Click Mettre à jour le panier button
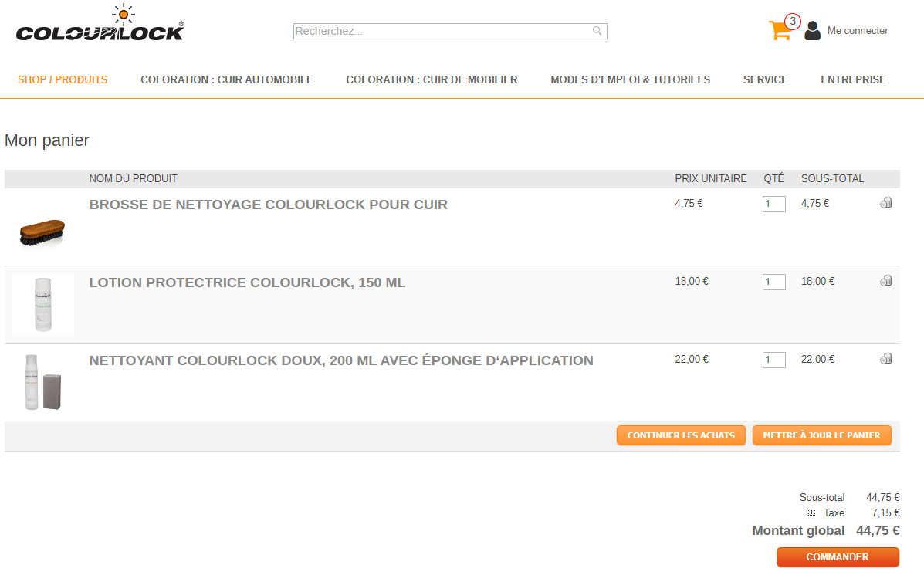924x575 pixels. pos(822,435)
